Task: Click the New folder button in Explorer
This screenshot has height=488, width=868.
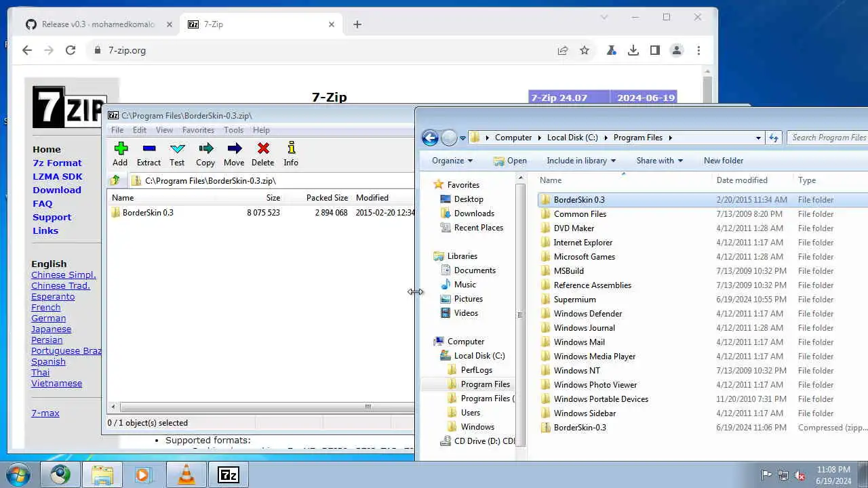Action: point(724,161)
